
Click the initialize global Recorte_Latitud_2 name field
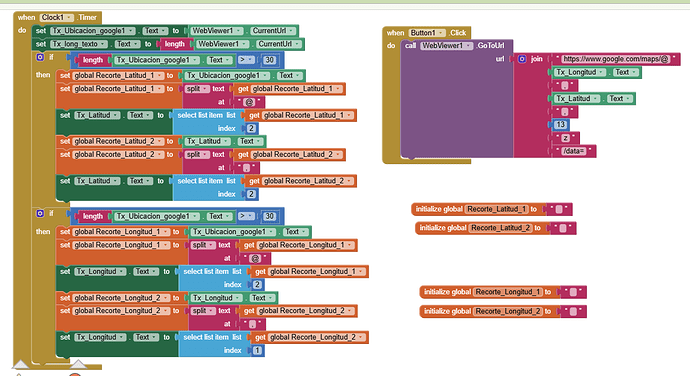[501, 228]
